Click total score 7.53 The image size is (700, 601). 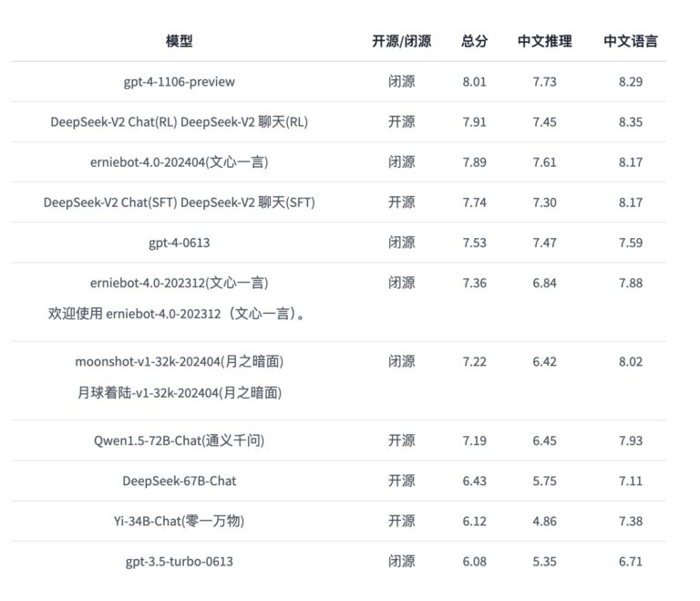[474, 243]
